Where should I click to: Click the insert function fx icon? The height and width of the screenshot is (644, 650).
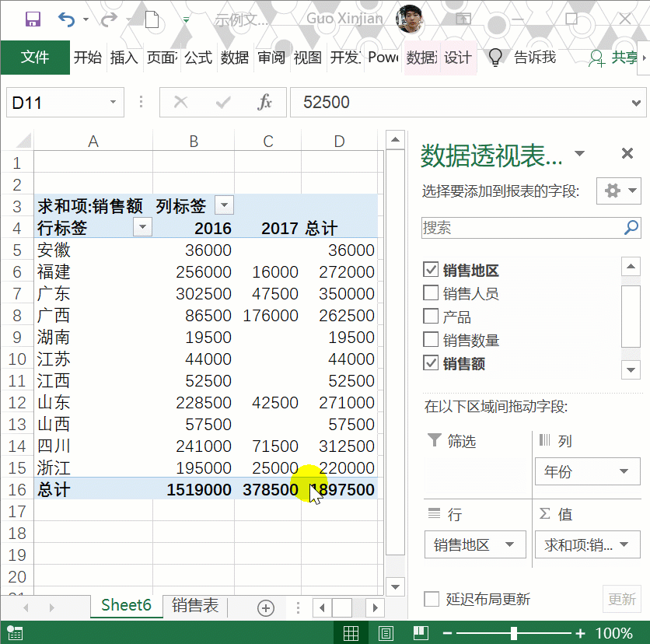pos(264,102)
